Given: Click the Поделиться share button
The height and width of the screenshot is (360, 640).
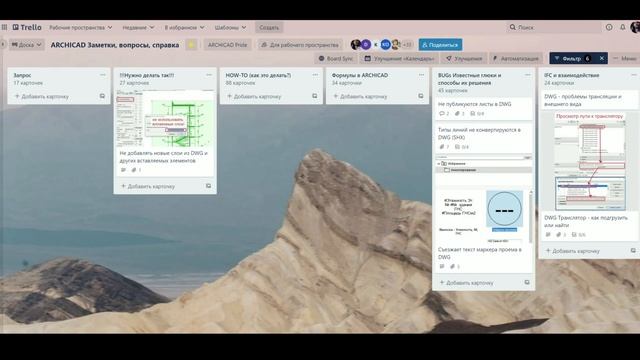Looking at the screenshot, I should [x=440, y=45].
